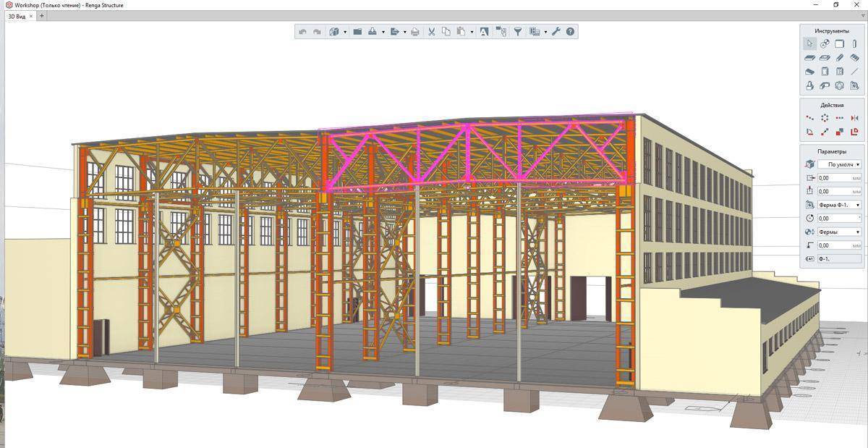Open the 'Ферма Ф-1.' dropdown
This screenshot has height=448, width=868.
[839, 205]
